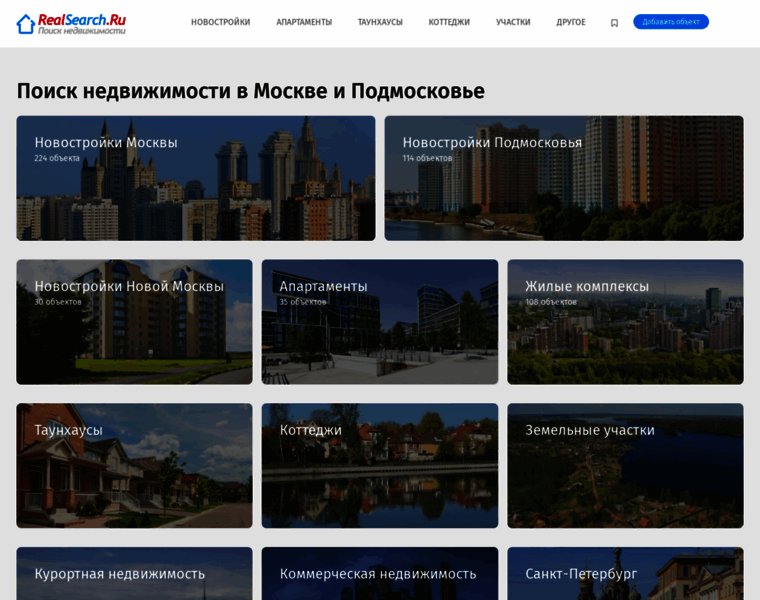Screen dimensions: 760x600
Task: Open the Коттеджи category card
Action: pyautogui.click(x=380, y=466)
